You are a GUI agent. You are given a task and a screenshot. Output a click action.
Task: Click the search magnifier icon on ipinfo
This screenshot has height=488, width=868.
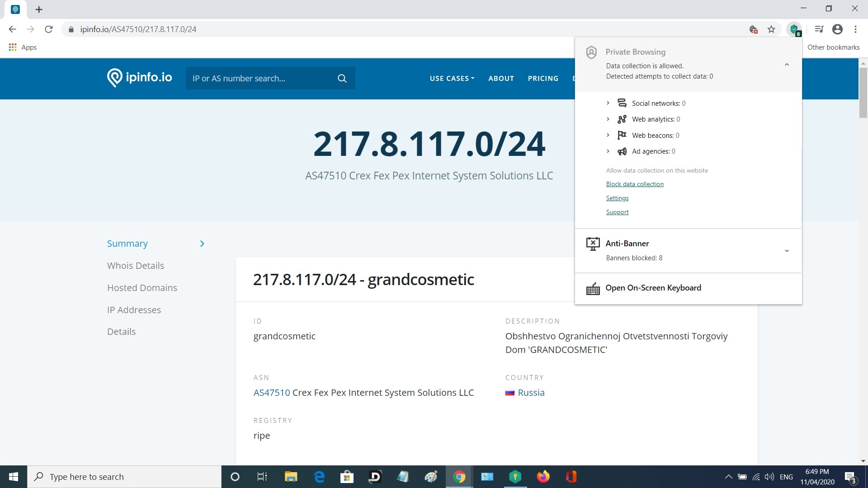click(342, 79)
